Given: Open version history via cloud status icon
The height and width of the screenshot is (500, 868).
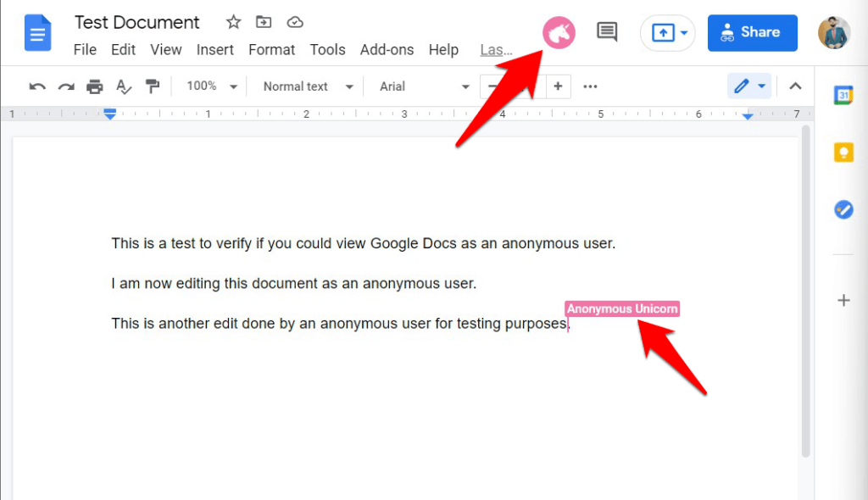Looking at the screenshot, I should pos(294,22).
